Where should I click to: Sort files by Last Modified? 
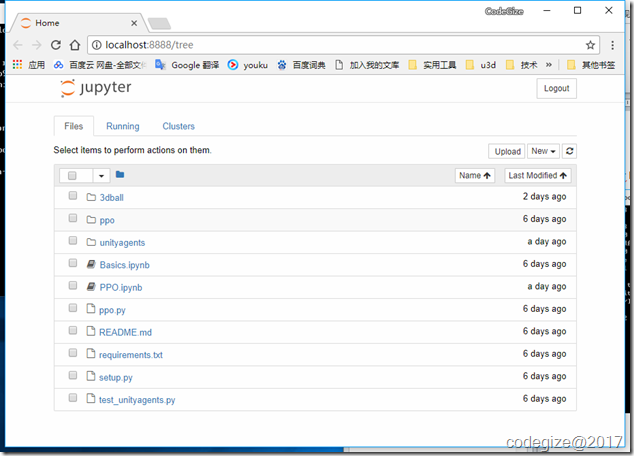click(537, 175)
